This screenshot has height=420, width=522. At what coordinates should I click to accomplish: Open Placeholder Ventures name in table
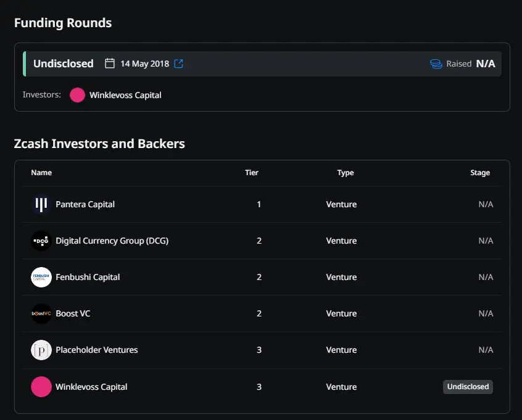(96, 350)
